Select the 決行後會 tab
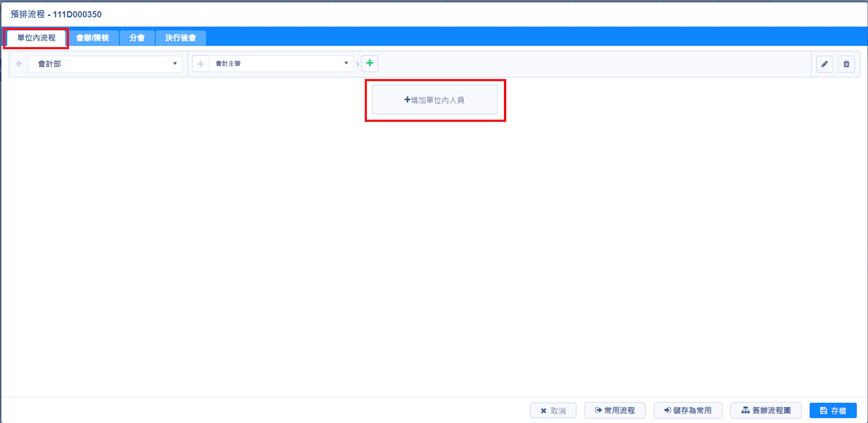The image size is (868, 423). (180, 38)
